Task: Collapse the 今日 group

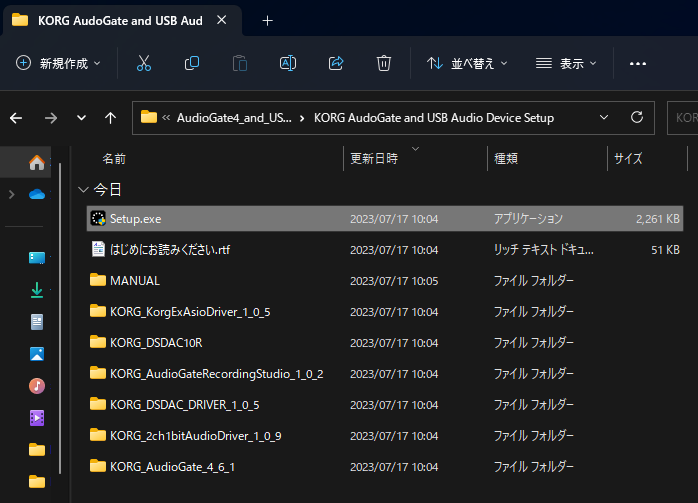Action: coord(83,190)
